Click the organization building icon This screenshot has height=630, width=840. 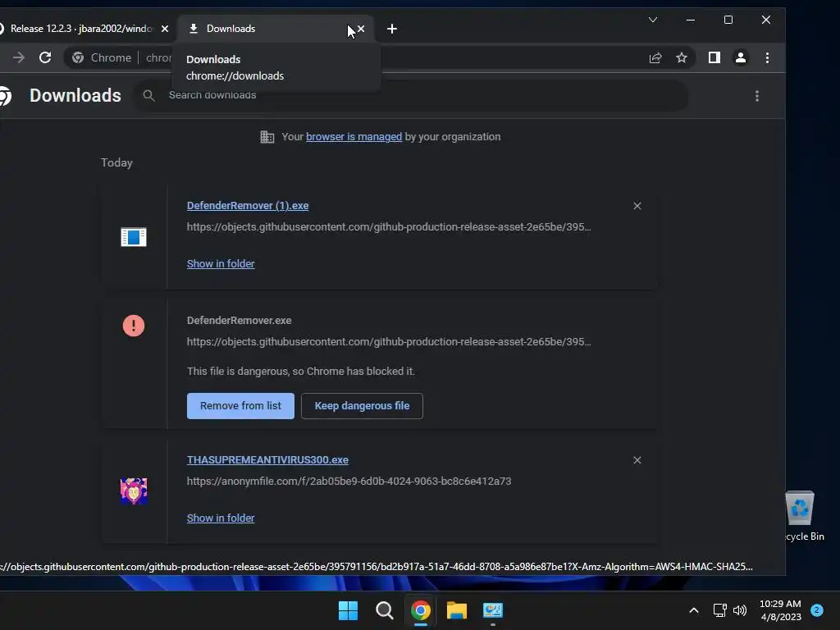coord(267,137)
